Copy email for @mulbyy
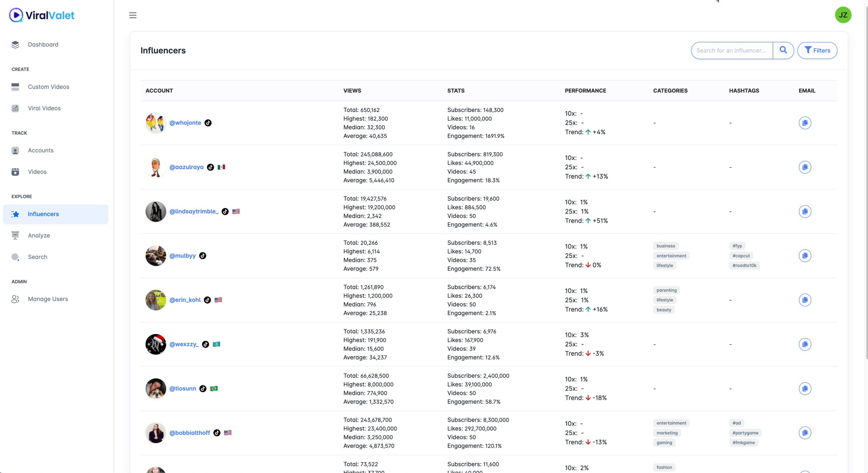 (x=805, y=256)
